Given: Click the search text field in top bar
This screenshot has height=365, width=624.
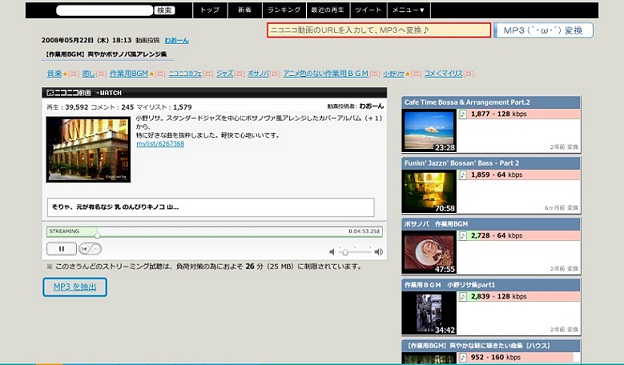Looking at the screenshot, I should pyautogui.click(x=105, y=10).
